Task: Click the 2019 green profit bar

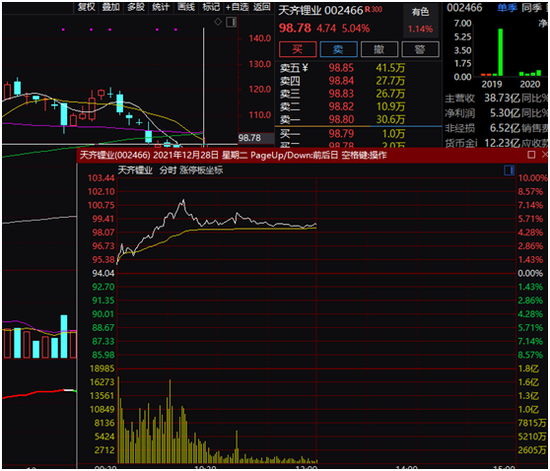Action: coord(501,52)
